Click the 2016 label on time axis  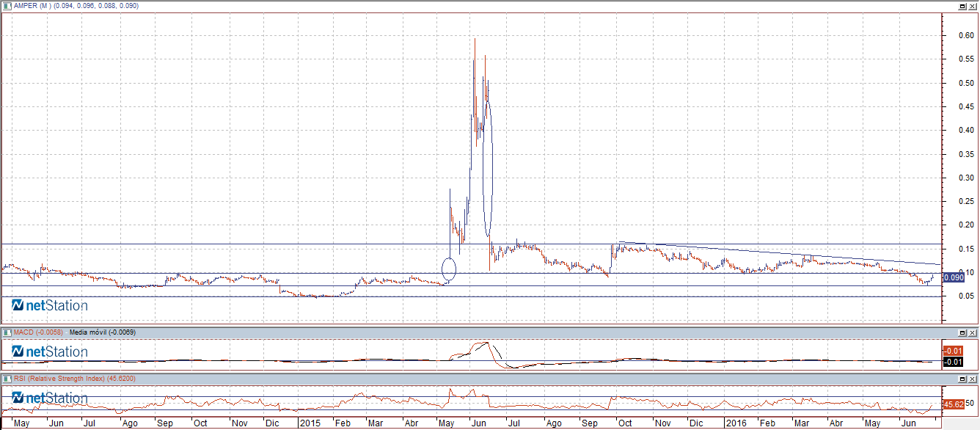click(735, 423)
